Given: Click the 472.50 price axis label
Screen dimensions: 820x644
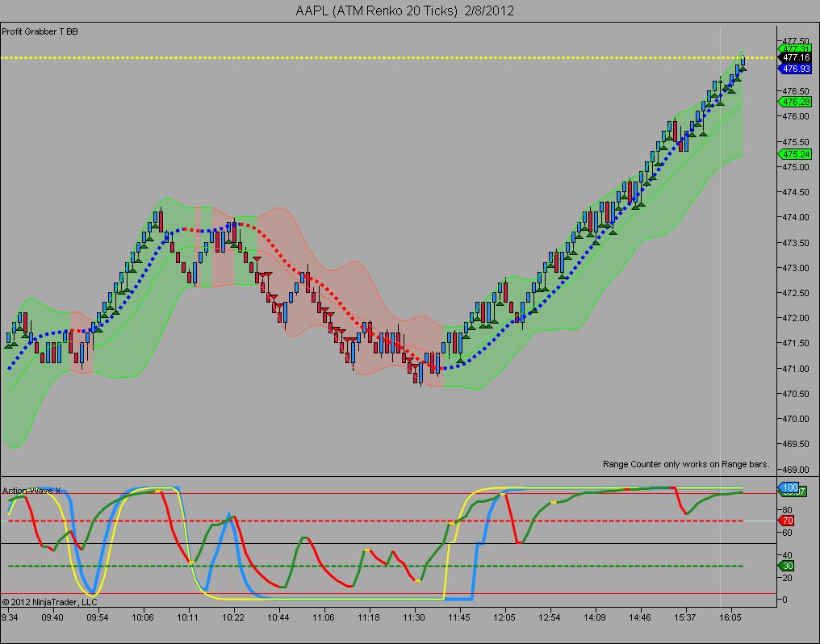Looking at the screenshot, I should click(796, 293).
